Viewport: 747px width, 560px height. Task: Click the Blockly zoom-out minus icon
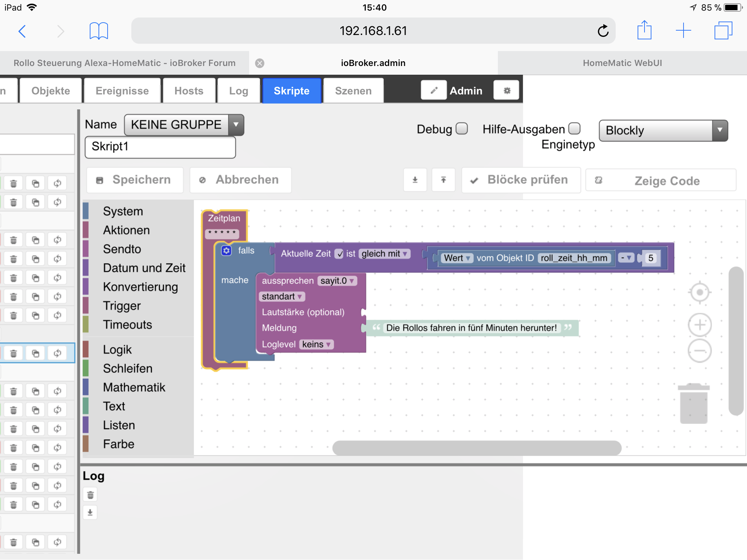pos(699,351)
